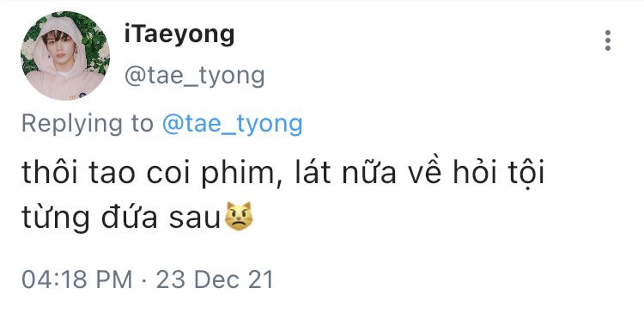The height and width of the screenshot is (313, 644).
Task: Click the angry cat emoji
Action: (x=239, y=217)
